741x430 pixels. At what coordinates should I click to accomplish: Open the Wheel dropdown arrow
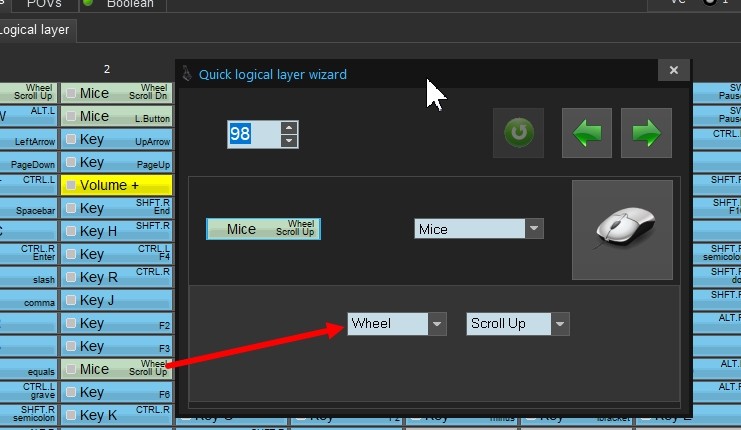[x=437, y=324]
